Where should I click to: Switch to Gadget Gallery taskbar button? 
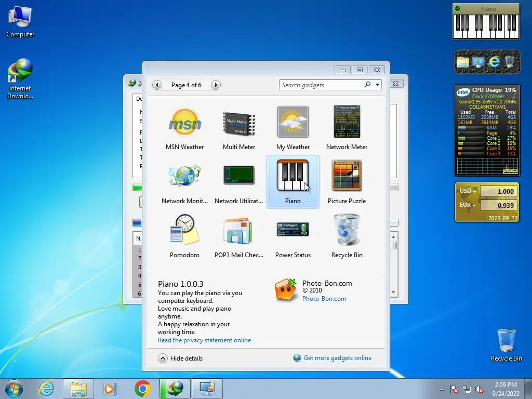click(x=207, y=389)
